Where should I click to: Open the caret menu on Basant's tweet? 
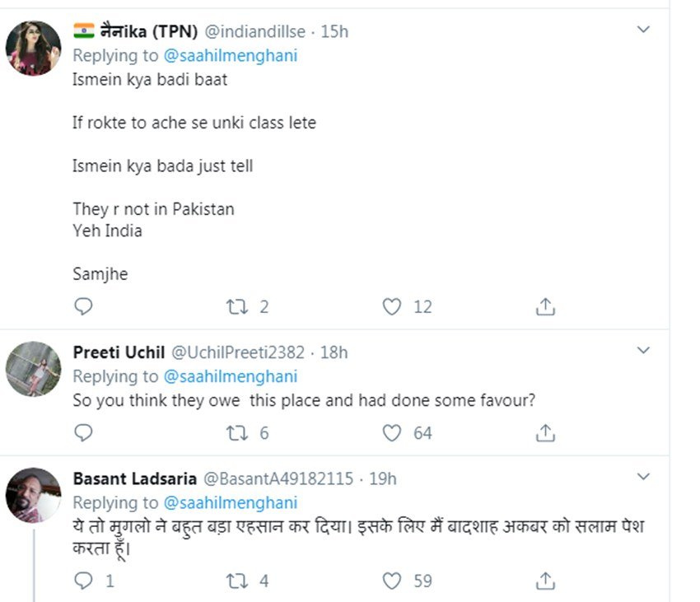643,476
